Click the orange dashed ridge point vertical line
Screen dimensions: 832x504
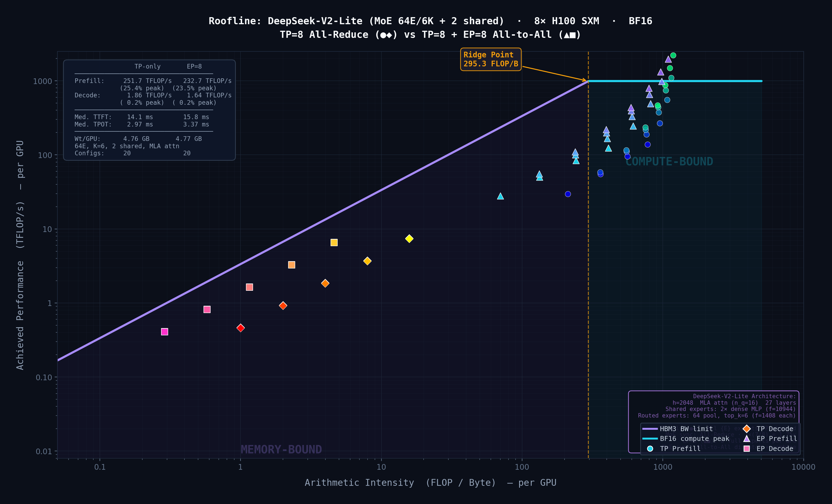pyautogui.click(x=588, y=270)
